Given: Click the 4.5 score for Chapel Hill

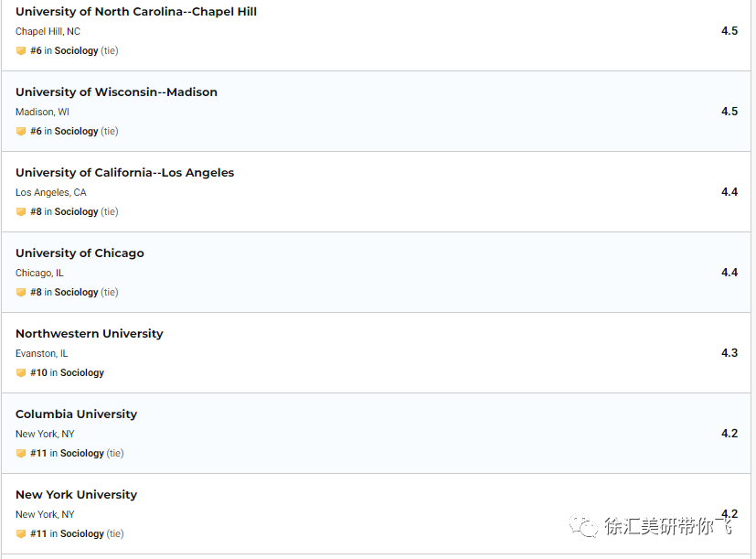Looking at the screenshot, I should pos(729,31).
